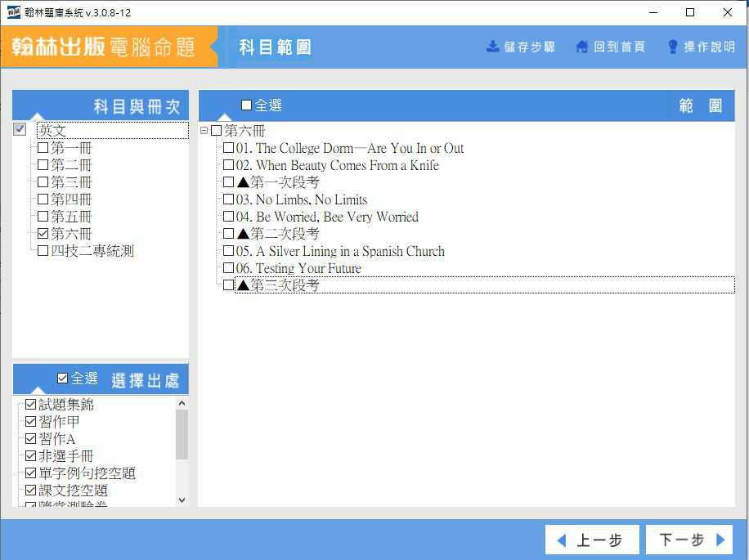Image resolution: width=749 pixels, height=560 pixels.
Task: Check the 第一冊 volume checkbox
Action: (43, 147)
